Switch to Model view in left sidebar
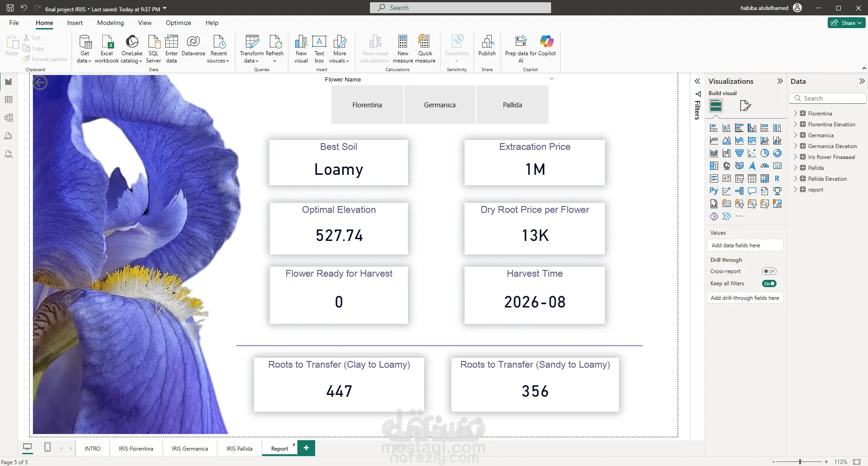 (9, 118)
